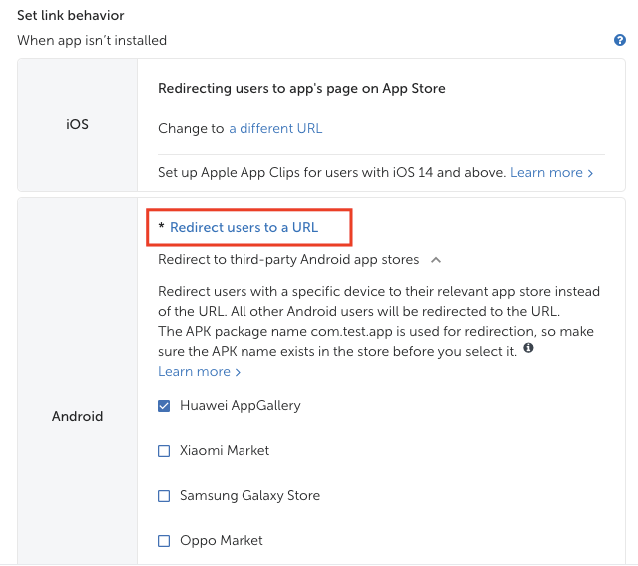Enable the Xiaomi Market checkbox
Screen dimensions: 638x566
tap(164, 451)
